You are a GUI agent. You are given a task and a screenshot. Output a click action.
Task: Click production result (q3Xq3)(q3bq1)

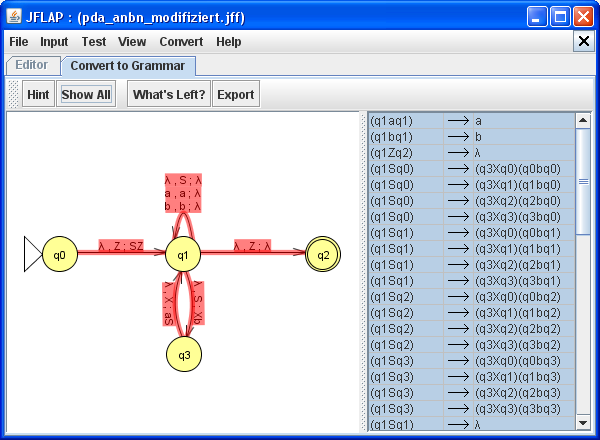click(x=518, y=281)
